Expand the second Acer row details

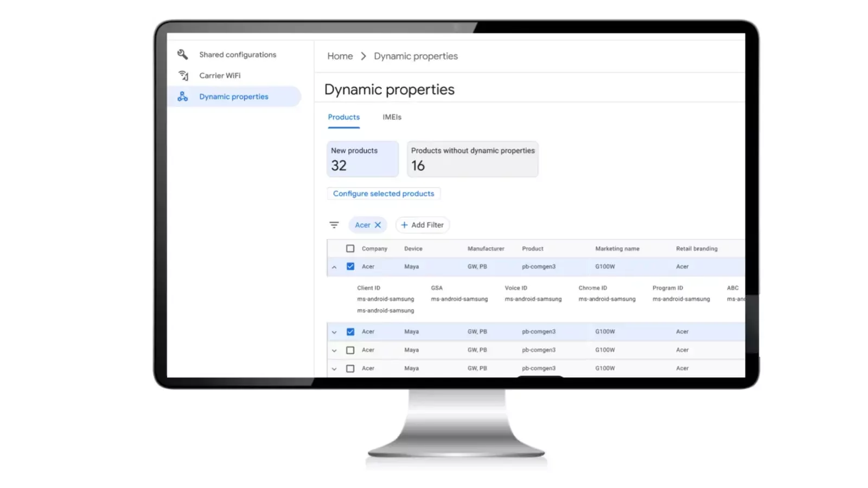click(334, 332)
